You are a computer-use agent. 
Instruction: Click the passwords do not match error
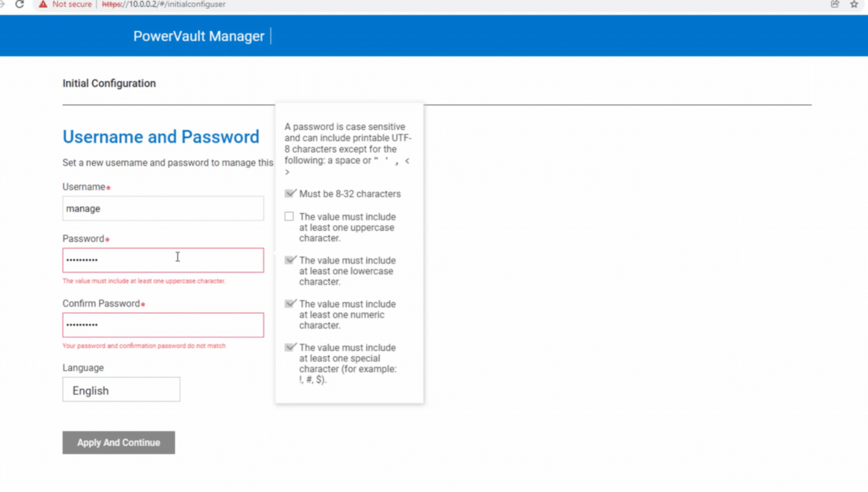[144, 346]
